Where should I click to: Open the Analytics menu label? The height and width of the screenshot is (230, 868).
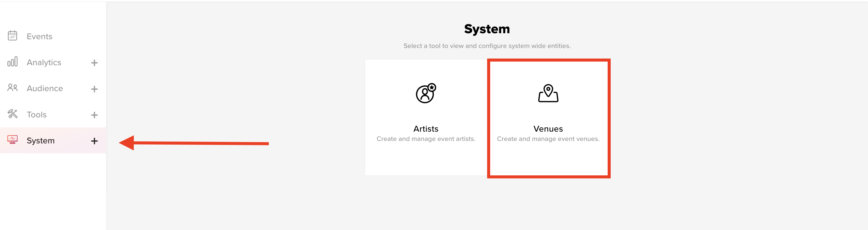coord(44,63)
